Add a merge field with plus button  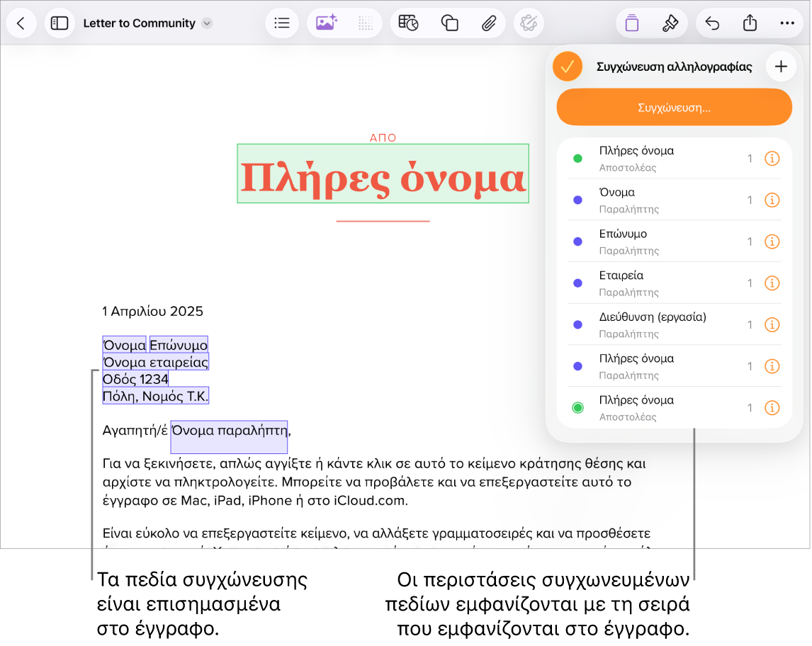click(x=781, y=67)
